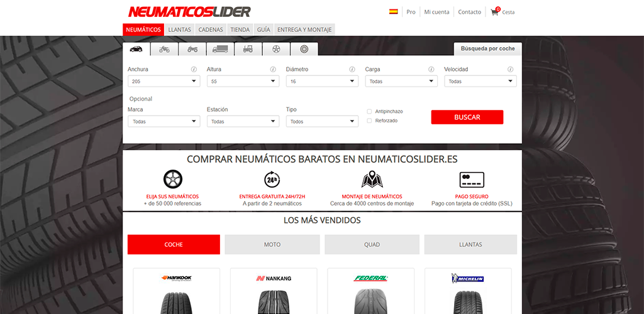Click the info icon next to Anchura
The image size is (644, 314).
194,69
